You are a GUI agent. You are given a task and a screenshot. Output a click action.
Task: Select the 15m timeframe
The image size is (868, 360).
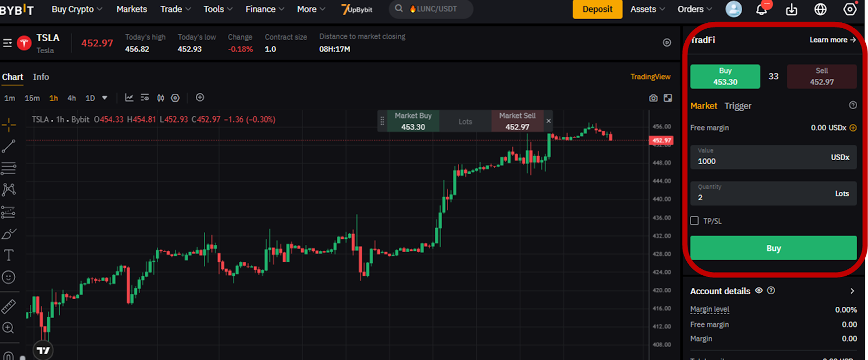tap(32, 98)
